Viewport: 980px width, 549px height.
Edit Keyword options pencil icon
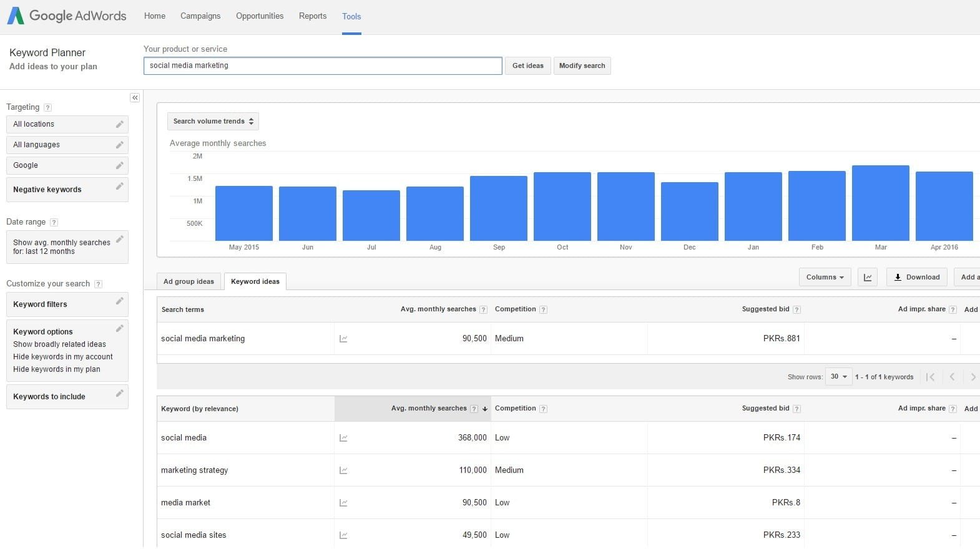click(119, 328)
